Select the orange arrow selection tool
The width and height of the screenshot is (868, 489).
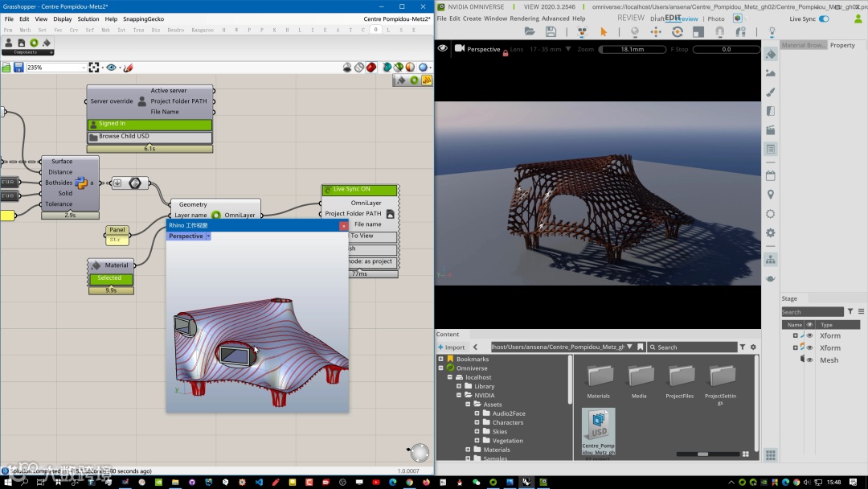[604, 31]
